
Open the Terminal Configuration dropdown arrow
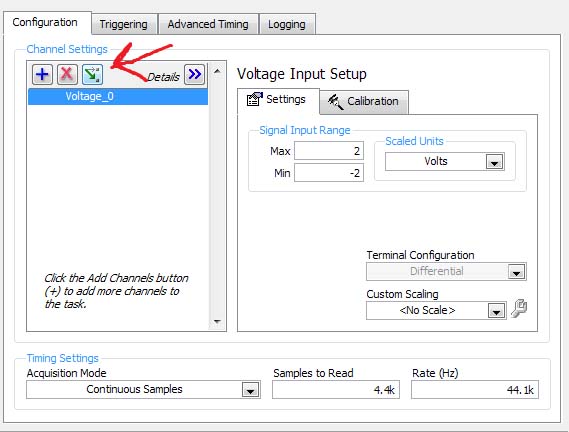517,272
